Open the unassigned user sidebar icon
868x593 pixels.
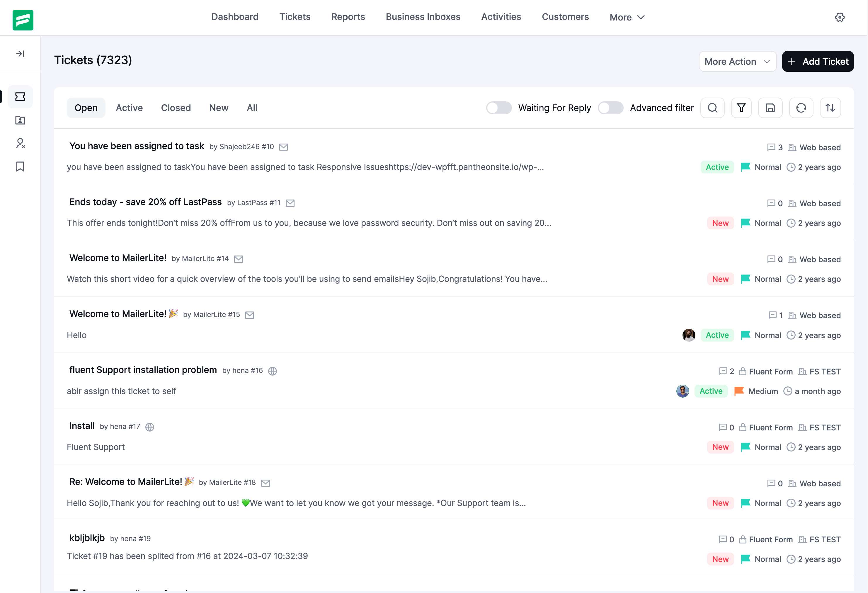click(20, 143)
